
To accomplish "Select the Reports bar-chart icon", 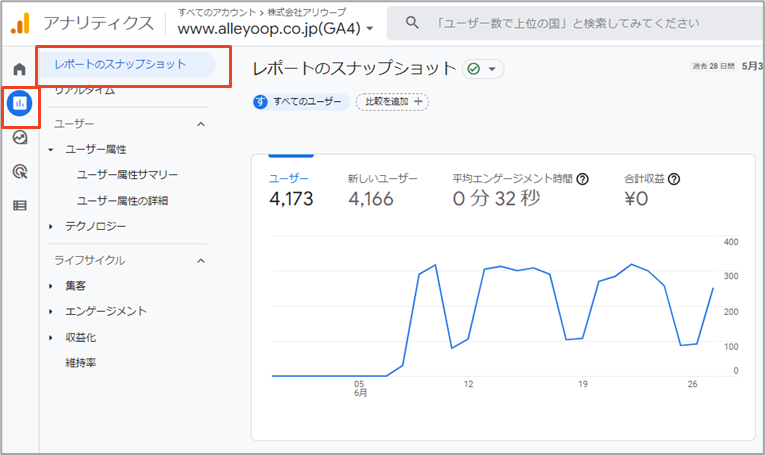I will 20,103.
